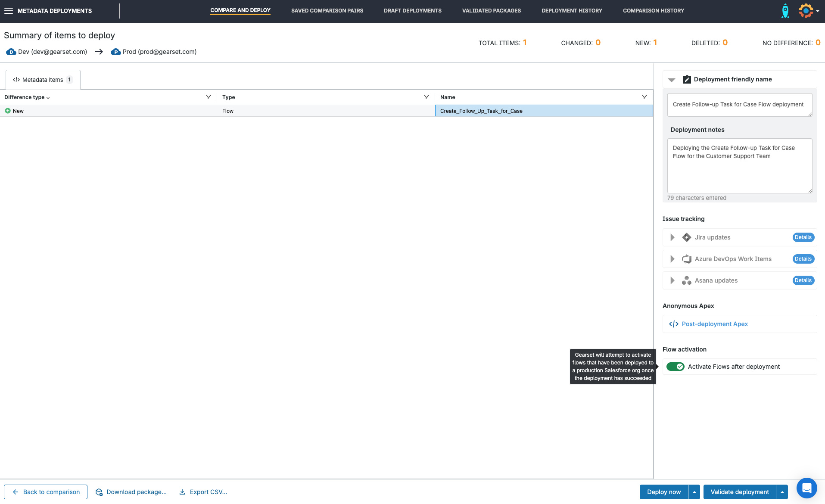The width and height of the screenshot is (825, 504).
Task: Click the Download package link
Action: tap(131, 492)
